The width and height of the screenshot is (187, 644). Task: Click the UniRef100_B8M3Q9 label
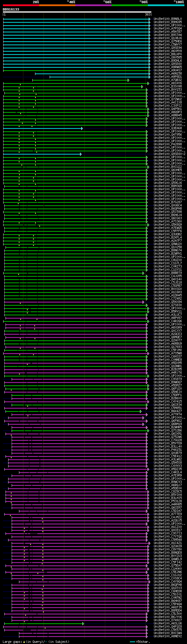168,186
